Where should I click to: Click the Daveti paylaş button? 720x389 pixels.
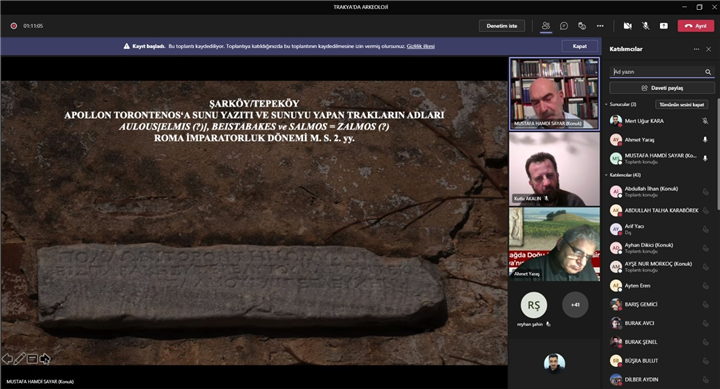662,88
